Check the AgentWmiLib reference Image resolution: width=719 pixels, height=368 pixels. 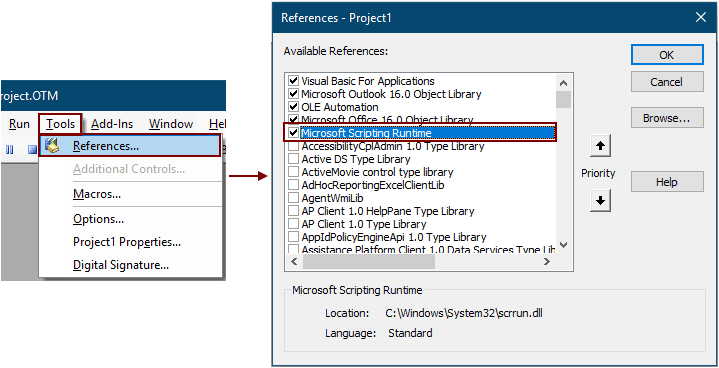293,198
